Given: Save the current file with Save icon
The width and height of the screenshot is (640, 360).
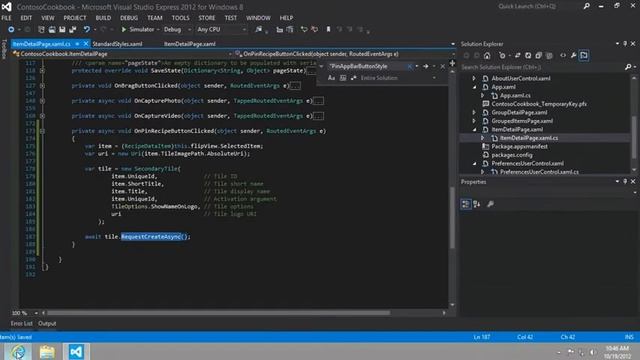Looking at the screenshot, I should pos(62,29).
